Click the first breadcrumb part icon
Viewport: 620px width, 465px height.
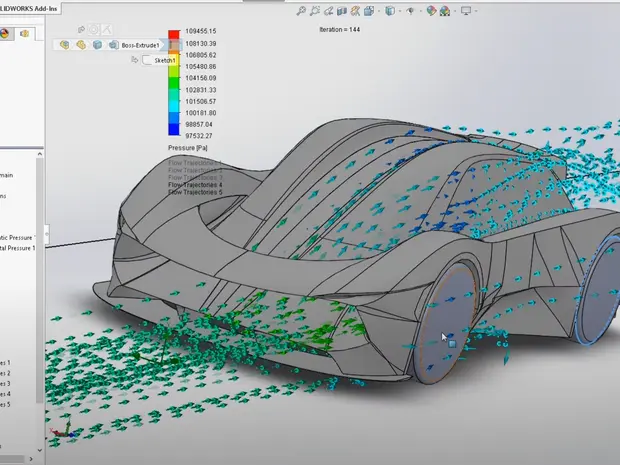click(x=64, y=45)
